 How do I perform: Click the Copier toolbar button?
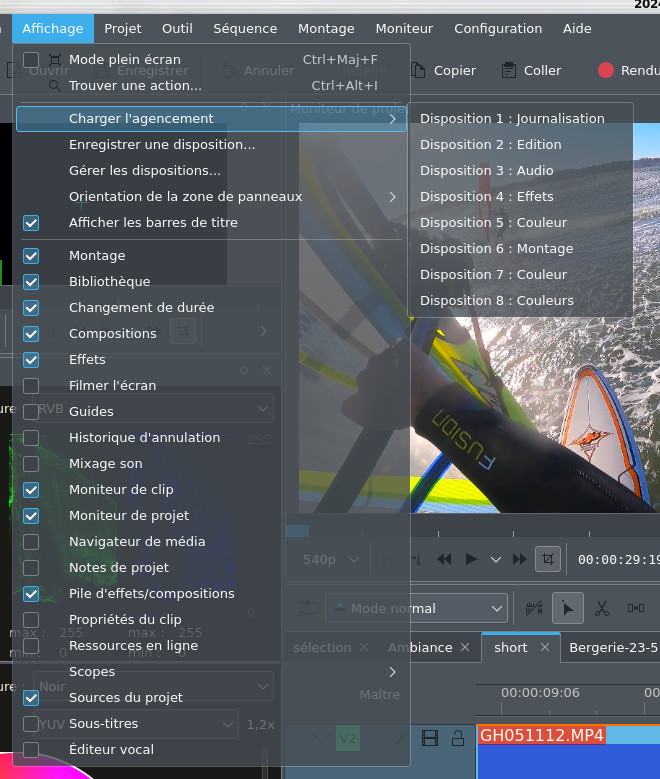[x=443, y=71]
